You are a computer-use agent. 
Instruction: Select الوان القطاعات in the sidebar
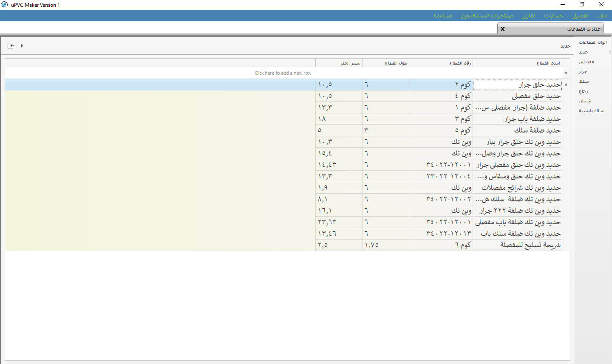(592, 42)
